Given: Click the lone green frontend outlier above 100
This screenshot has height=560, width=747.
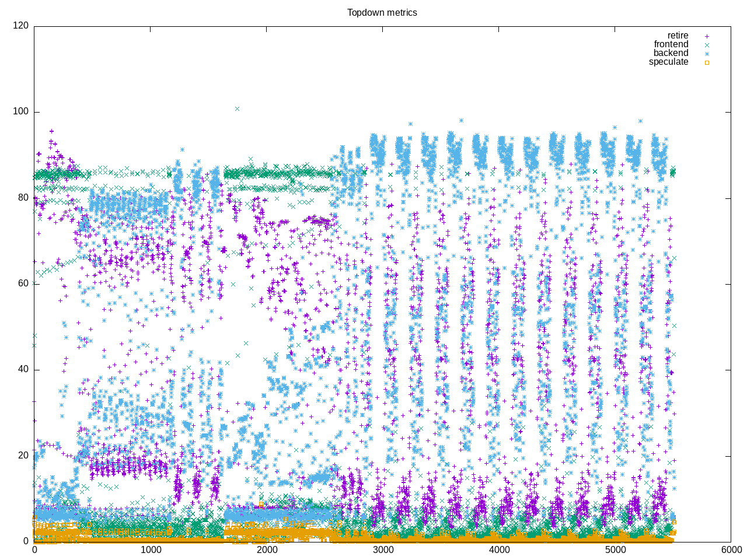Looking at the screenshot, I should (237, 108).
